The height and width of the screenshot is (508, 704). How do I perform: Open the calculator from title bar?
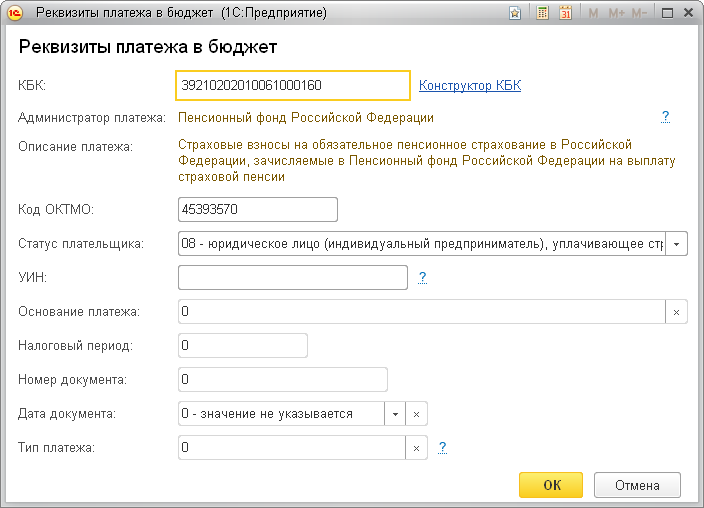click(x=542, y=14)
